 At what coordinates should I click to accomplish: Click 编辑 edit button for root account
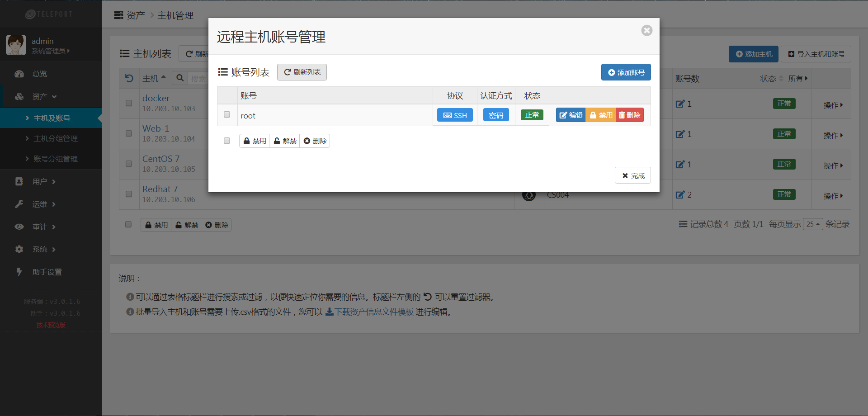571,115
